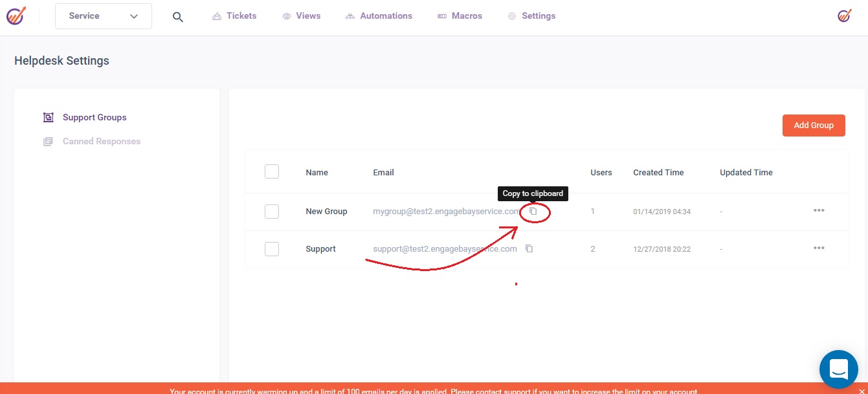Copy mygroup email to clipboard icon
868x394 pixels.
pyautogui.click(x=533, y=212)
